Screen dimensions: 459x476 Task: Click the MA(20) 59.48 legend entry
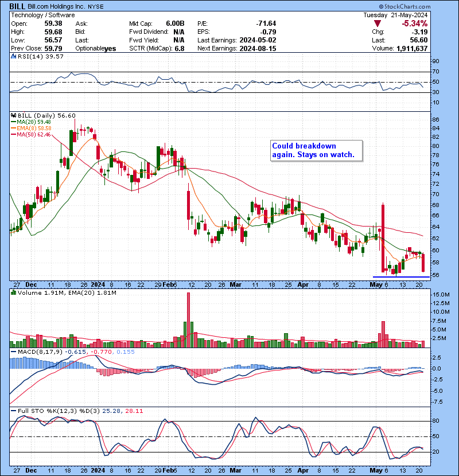point(31,122)
